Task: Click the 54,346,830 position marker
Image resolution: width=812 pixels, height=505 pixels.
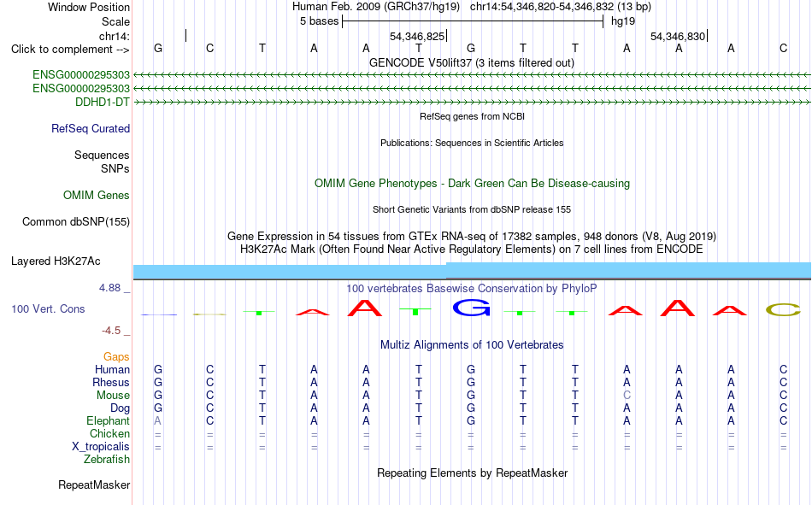Action: [679, 36]
